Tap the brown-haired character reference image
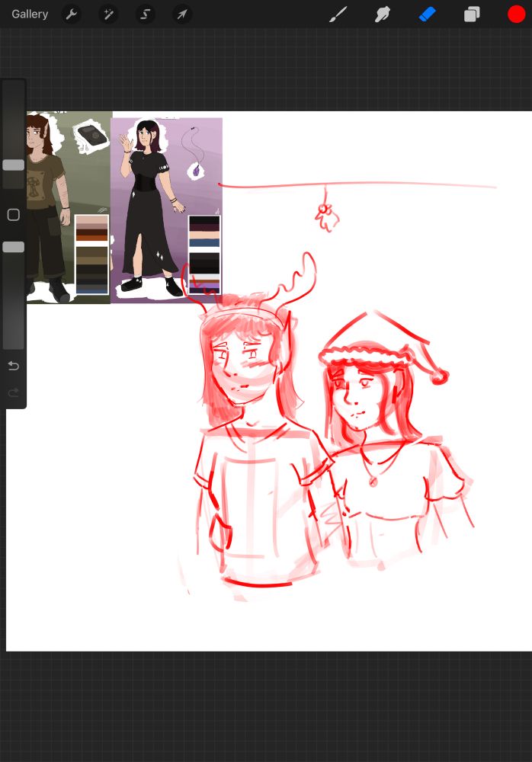Screen dimensions: 532x762 69,207
